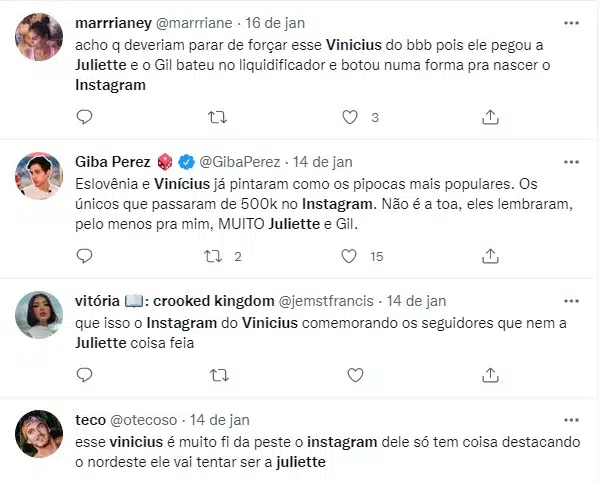Reply to Giba Perez's tweet
The image size is (611, 483).
84,256
